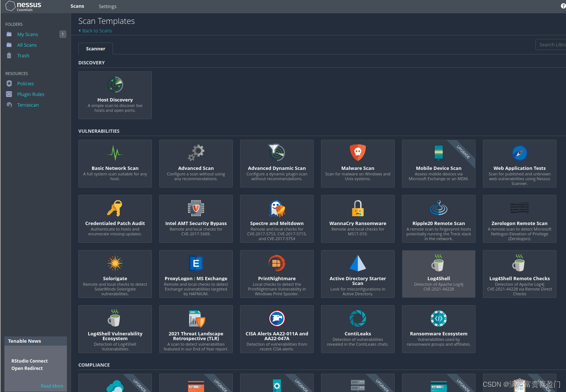Click the Advanced Scan title text
Image resolution: width=566 pixels, height=392 pixels.
(x=196, y=168)
